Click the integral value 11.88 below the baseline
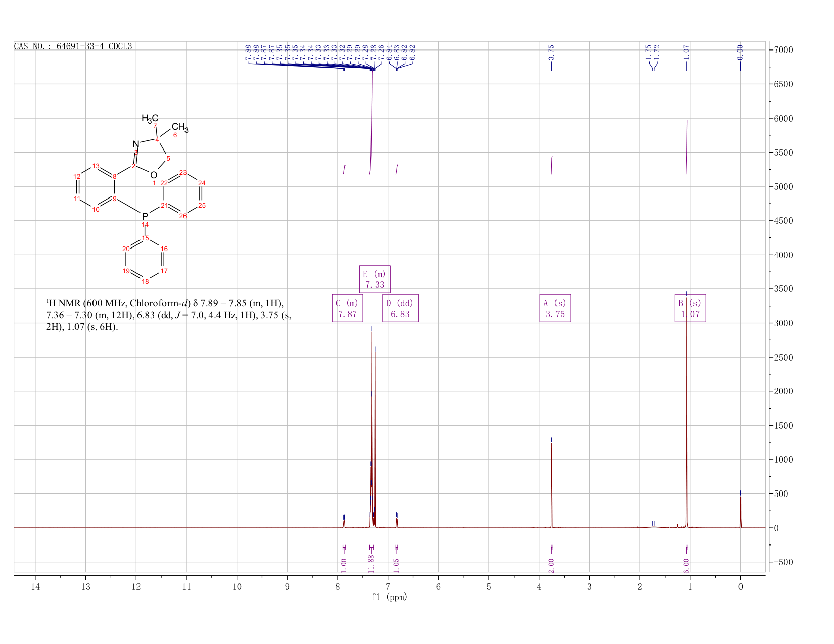 click(371, 563)
